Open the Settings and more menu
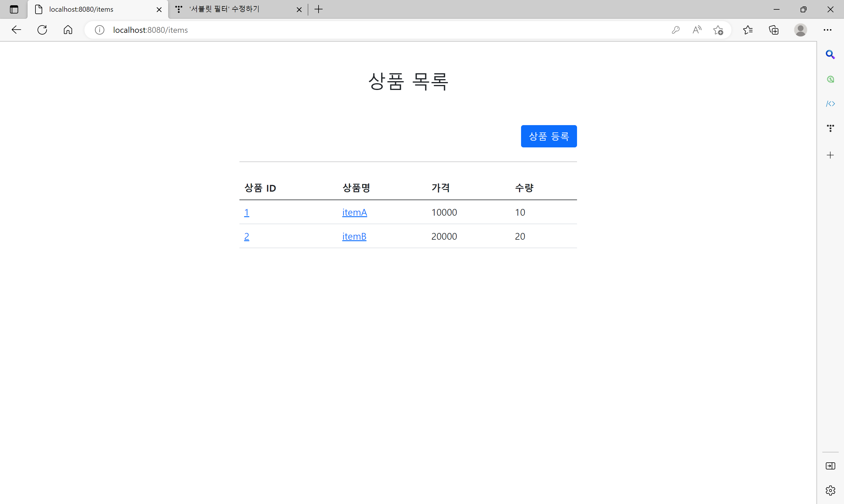844x504 pixels. point(827,30)
